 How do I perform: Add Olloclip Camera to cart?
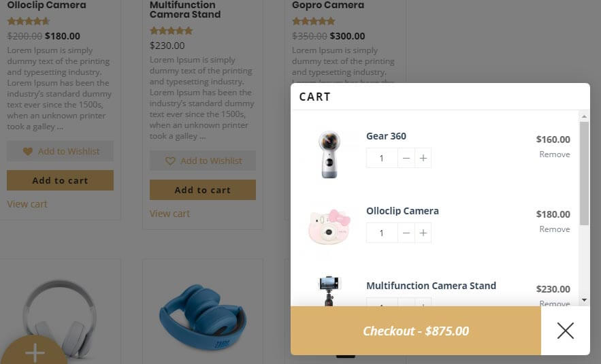coord(60,180)
